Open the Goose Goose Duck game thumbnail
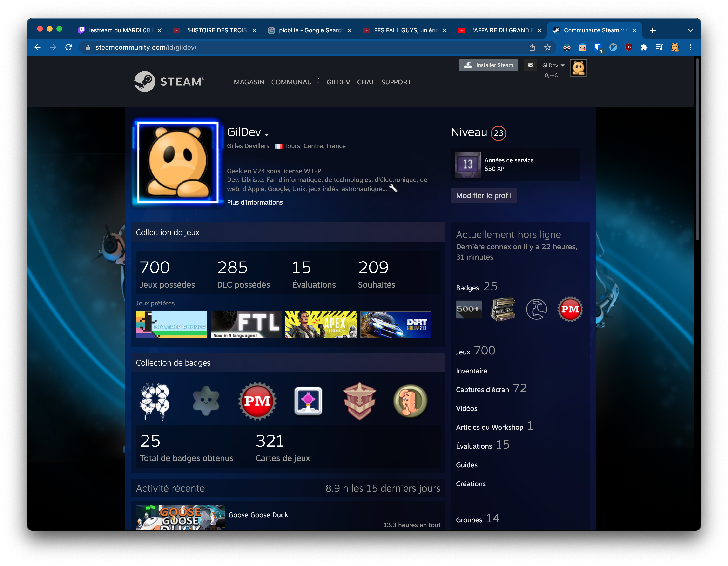728x566 pixels. (x=180, y=517)
